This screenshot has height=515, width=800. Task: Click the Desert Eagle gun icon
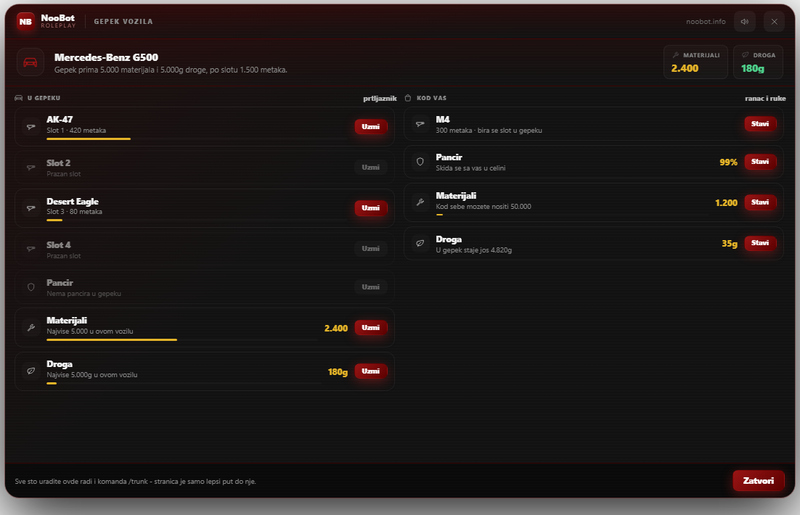click(x=31, y=208)
